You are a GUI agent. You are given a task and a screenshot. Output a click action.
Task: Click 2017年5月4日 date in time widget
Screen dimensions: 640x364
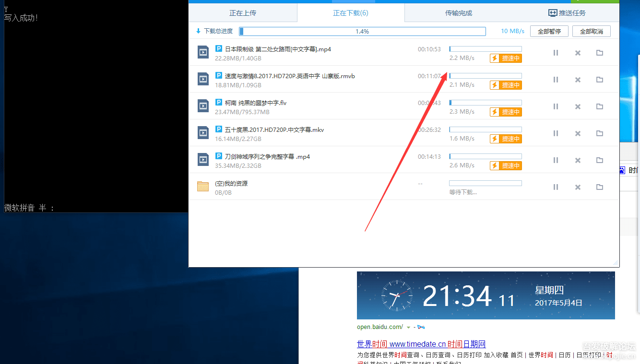[558, 303]
